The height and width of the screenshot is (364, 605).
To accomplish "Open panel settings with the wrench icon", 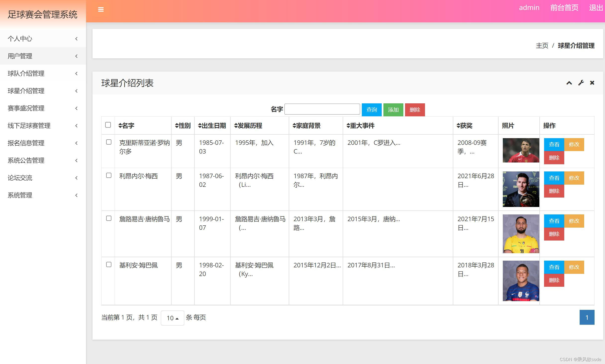I will click(581, 83).
